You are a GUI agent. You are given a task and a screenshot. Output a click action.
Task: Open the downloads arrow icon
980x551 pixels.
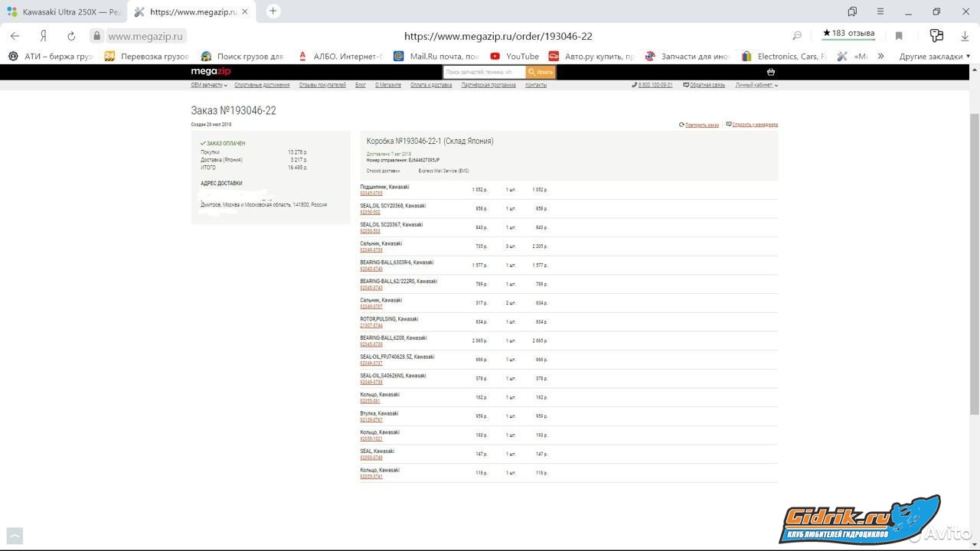[965, 36]
